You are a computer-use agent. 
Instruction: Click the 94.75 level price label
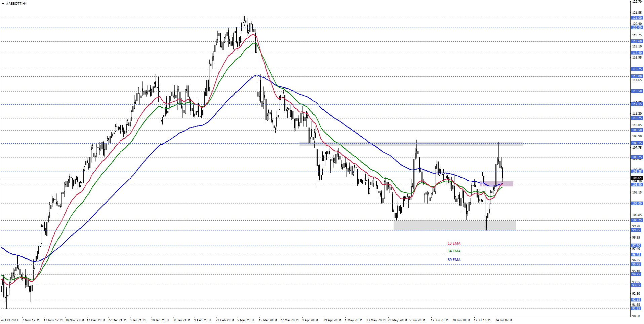[637, 274]
